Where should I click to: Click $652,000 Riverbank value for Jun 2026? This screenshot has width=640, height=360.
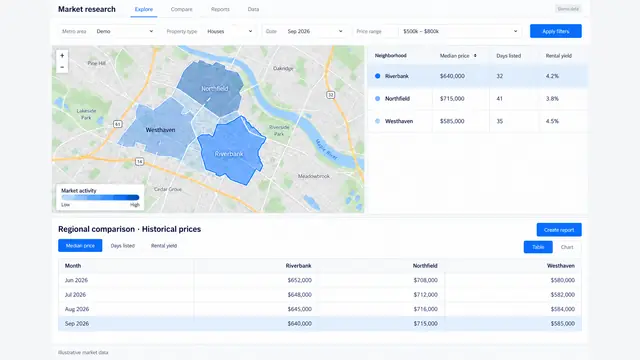[x=300, y=280]
